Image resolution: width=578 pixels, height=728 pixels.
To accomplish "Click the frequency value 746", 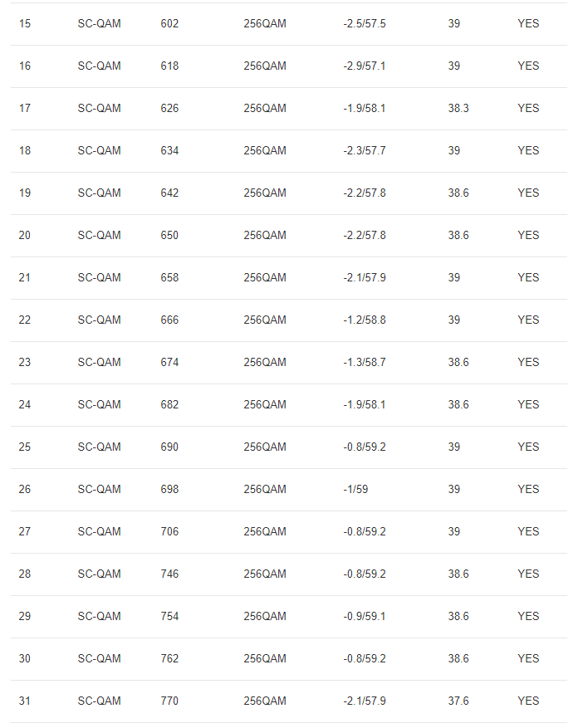I will click(169, 574).
